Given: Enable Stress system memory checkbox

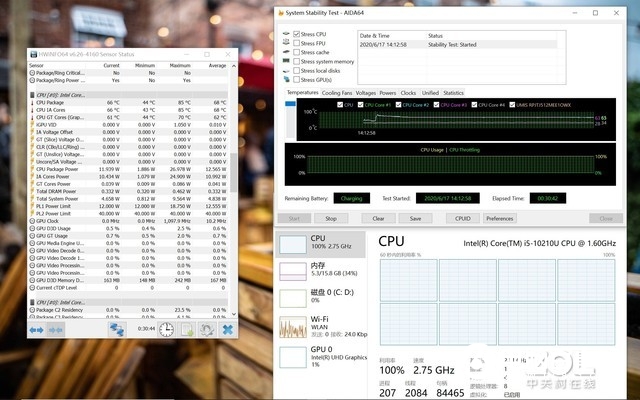Looking at the screenshot, I should tap(297, 61).
